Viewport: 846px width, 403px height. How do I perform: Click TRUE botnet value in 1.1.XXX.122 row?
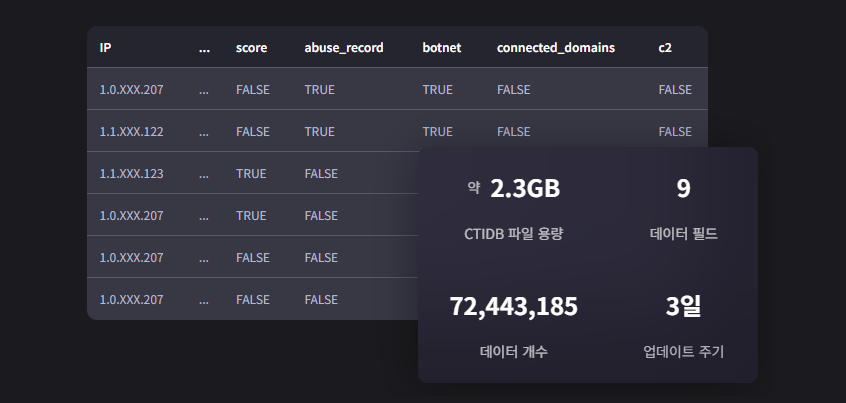(437, 131)
